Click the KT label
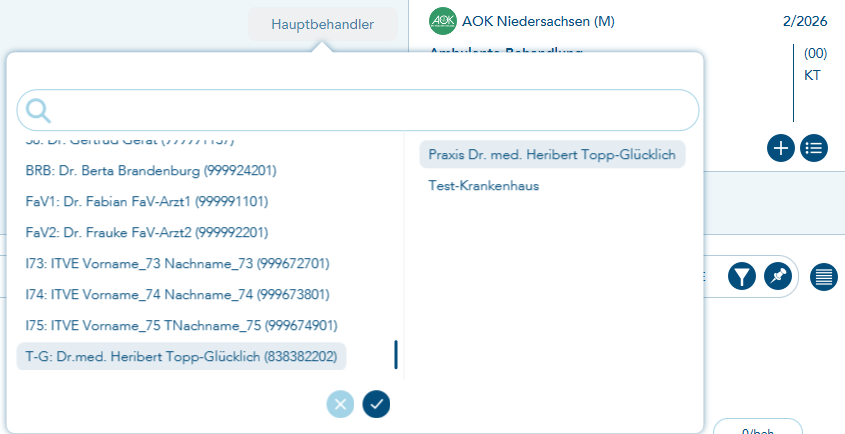 812,75
